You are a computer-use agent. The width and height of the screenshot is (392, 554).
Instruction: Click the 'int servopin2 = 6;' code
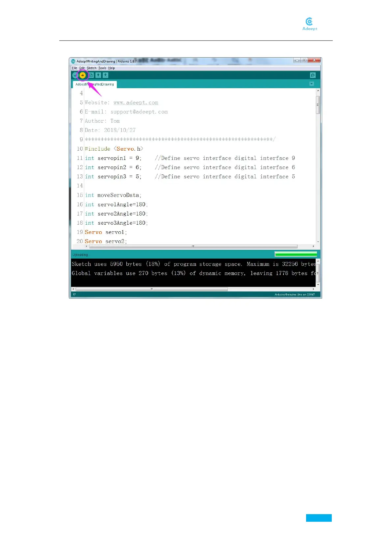coord(113,167)
